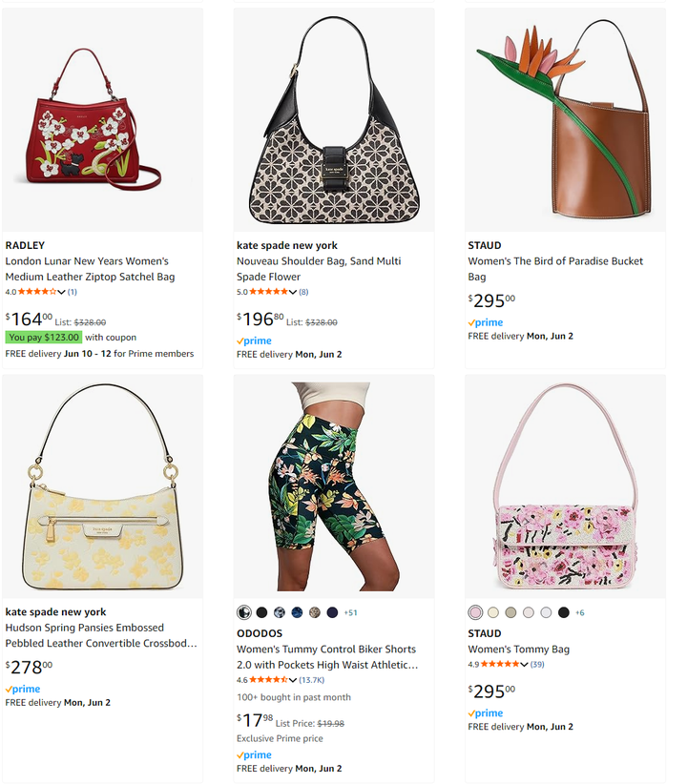Choose the navy swatch for ODODOS biker shorts

point(332,612)
